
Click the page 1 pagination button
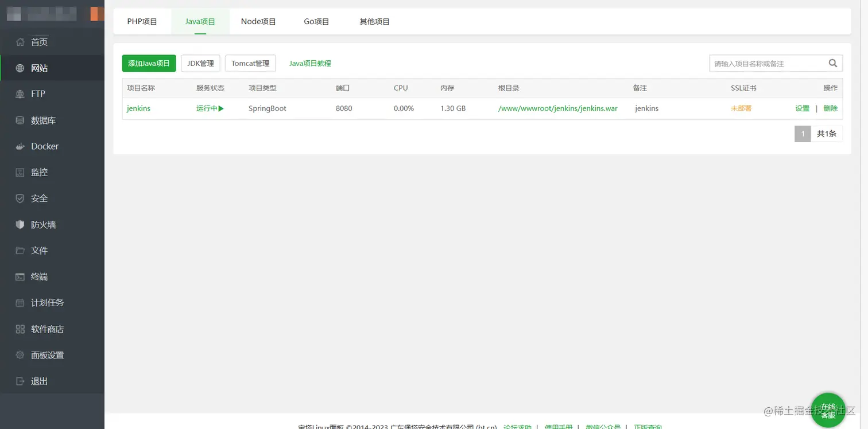pos(803,134)
